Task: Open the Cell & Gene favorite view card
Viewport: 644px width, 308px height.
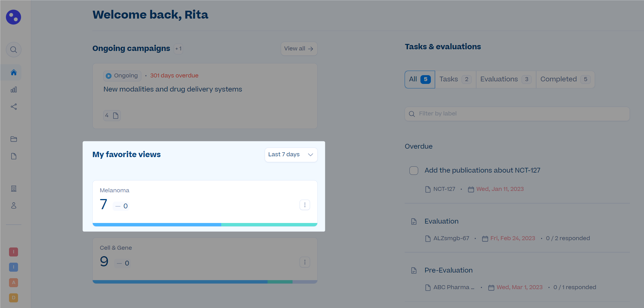Action: (x=205, y=260)
